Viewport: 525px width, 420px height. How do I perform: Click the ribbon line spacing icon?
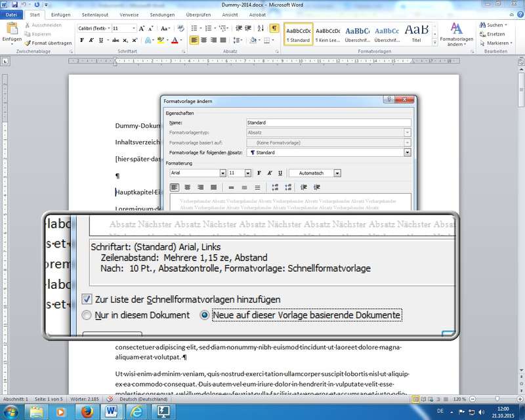point(236,40)
